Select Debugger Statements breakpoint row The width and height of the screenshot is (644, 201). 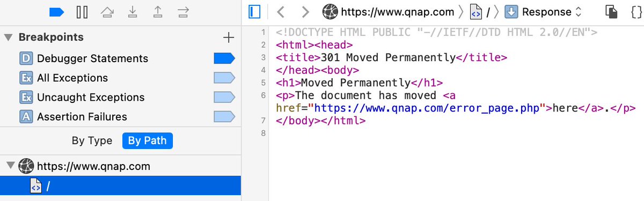click(120, 58)
